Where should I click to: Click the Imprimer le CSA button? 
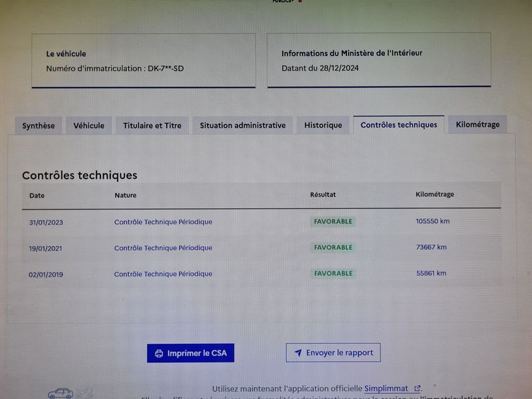coord(190,353)
